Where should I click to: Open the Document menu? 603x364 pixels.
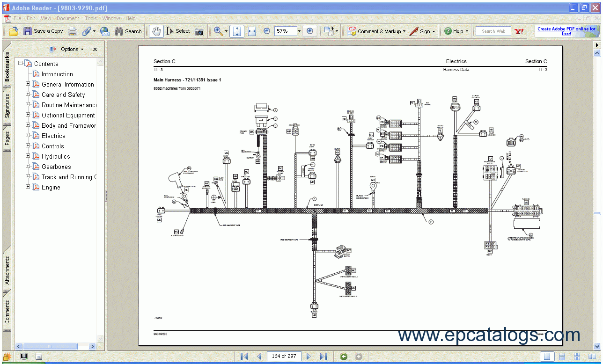point(68,18)
